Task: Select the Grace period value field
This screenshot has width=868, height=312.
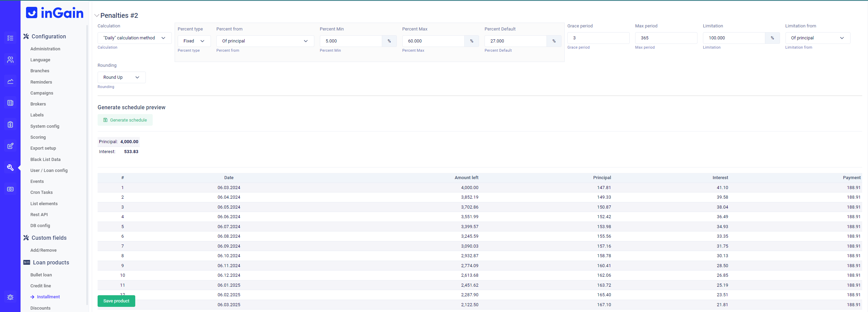Action: (x=598, y=38)
